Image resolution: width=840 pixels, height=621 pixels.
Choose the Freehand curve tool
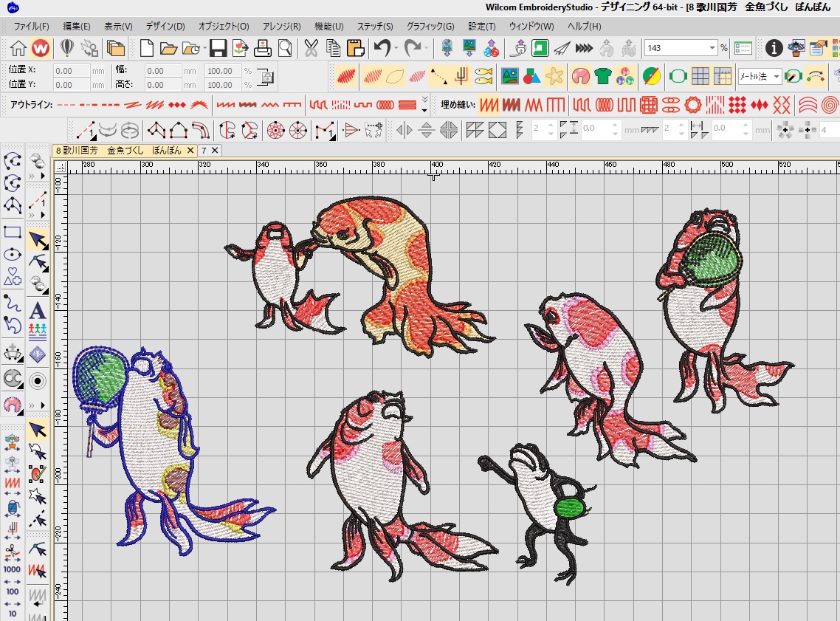13,303
